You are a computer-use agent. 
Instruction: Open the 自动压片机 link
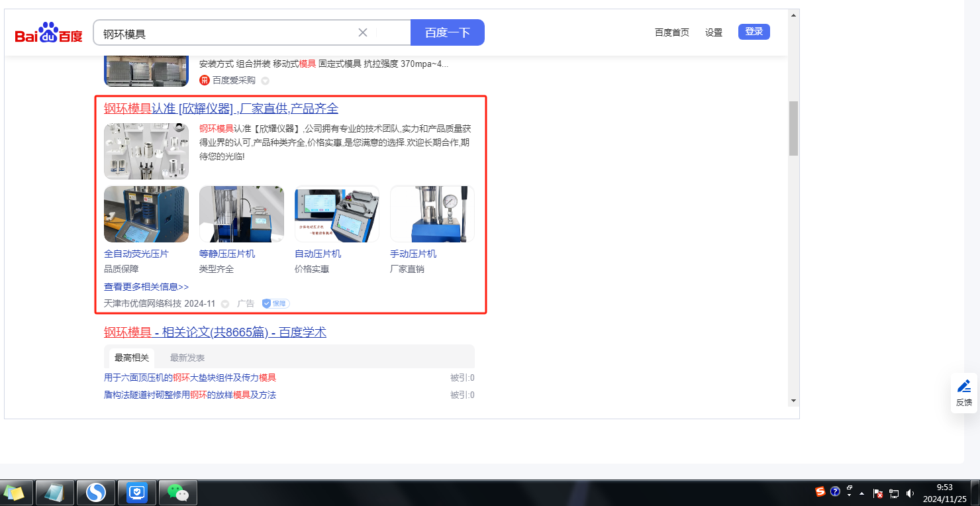318,254
